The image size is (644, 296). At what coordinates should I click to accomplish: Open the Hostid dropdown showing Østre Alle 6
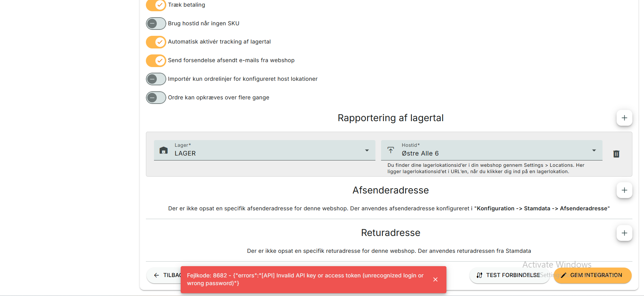point(492,150)
